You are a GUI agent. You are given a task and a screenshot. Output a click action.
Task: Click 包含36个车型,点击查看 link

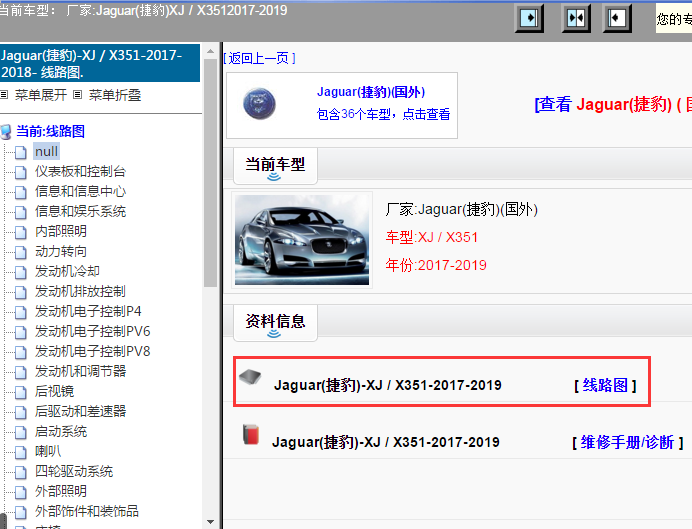[x=383, y=114]
